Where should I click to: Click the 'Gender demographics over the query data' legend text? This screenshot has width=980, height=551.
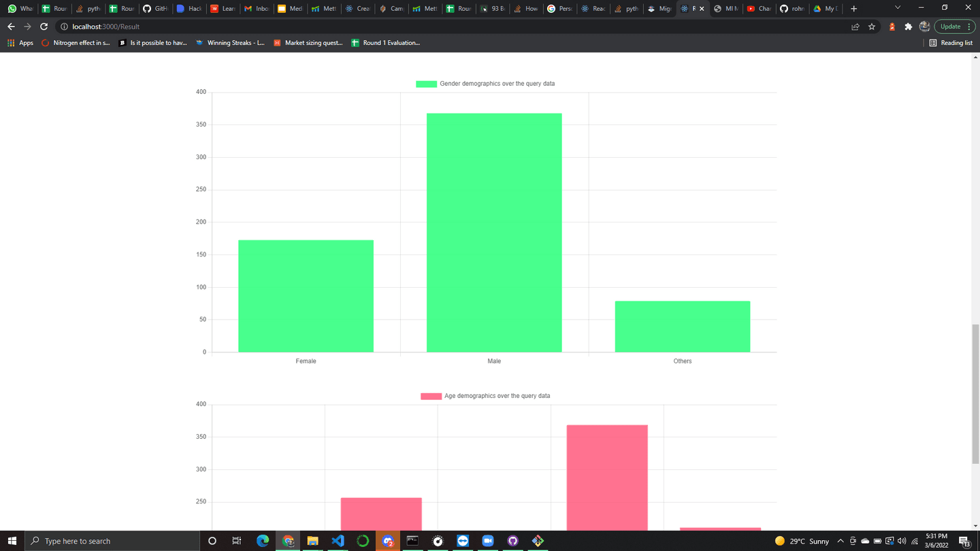pyautogui.click(x=497, y=84)
